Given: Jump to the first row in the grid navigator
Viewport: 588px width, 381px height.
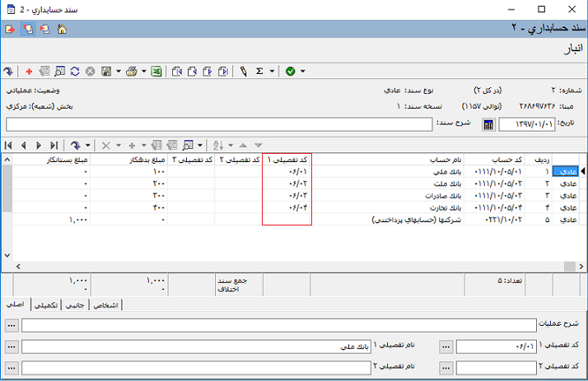Looking at the screenshot, I should pyautogui.click(x=8, y=145).
